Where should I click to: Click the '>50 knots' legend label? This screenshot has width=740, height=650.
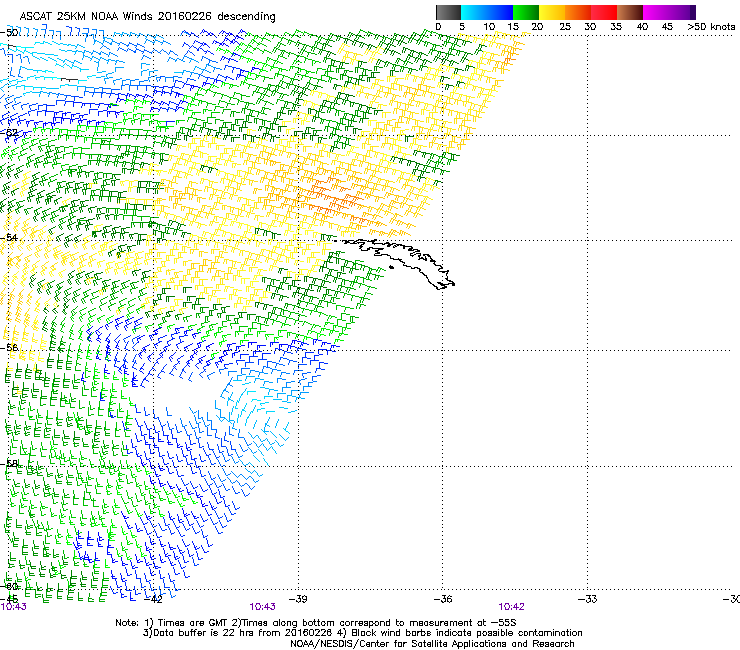(711, 27)
